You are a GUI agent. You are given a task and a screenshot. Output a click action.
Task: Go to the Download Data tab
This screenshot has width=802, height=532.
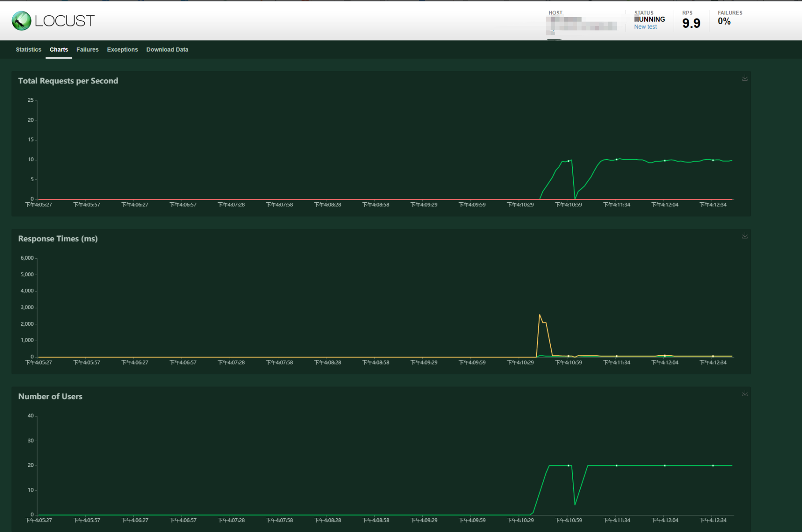point(167,49)
